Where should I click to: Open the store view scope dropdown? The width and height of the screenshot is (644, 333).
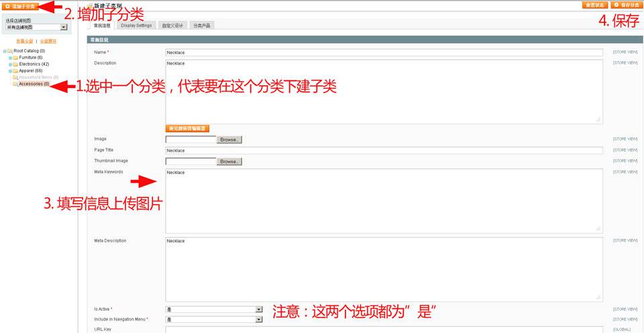37,28
